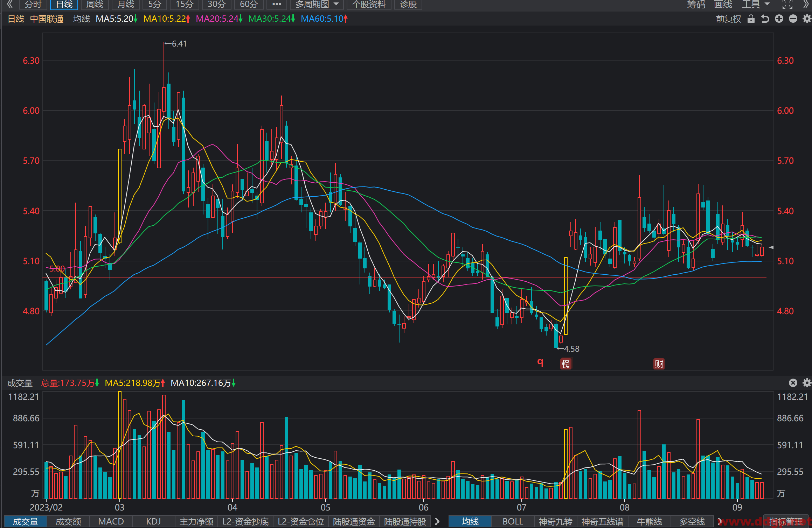This screenshot has height=528, width=812.
Task: Select the 60分 period
Action: (249, 4)
